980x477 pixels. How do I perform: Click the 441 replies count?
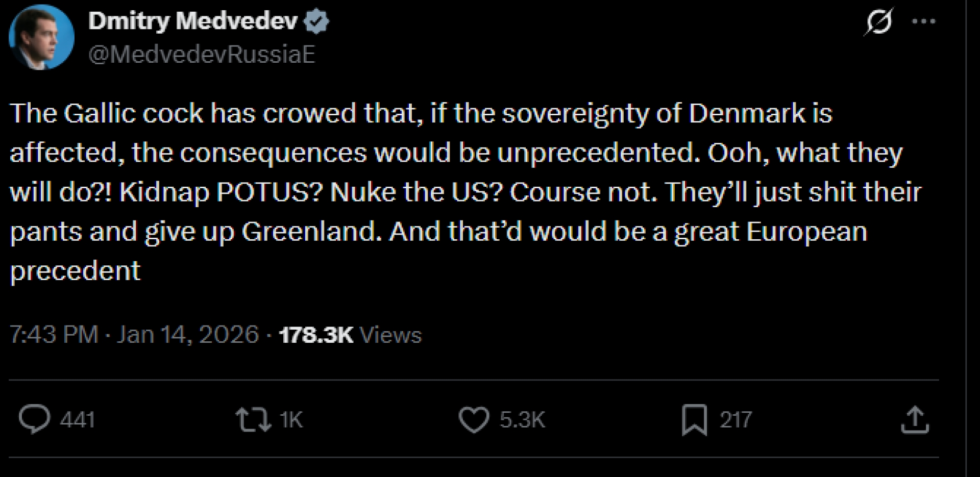pyautogui.click(x=78, y=420)
